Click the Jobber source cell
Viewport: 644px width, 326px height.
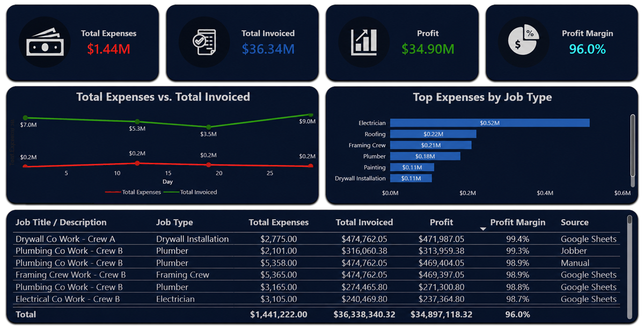point(574,251)
